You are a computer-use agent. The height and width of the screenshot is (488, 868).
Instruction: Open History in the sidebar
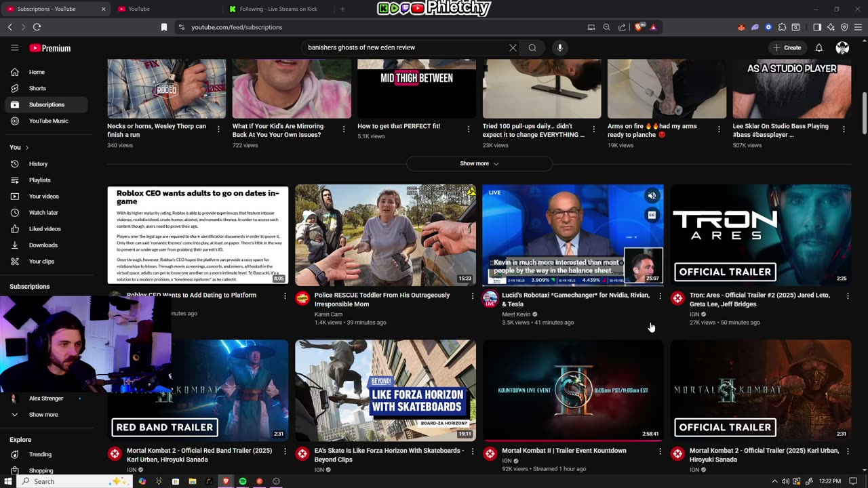46,163
